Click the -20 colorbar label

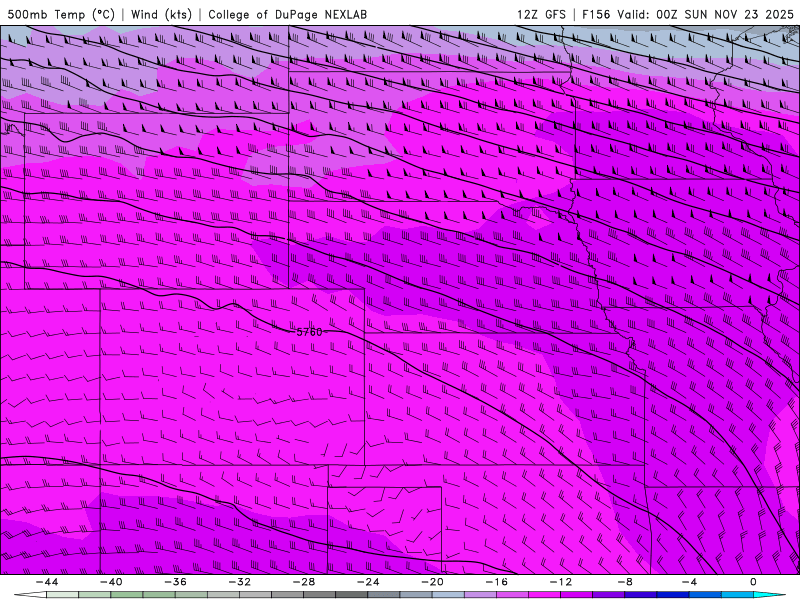(433, 582)
